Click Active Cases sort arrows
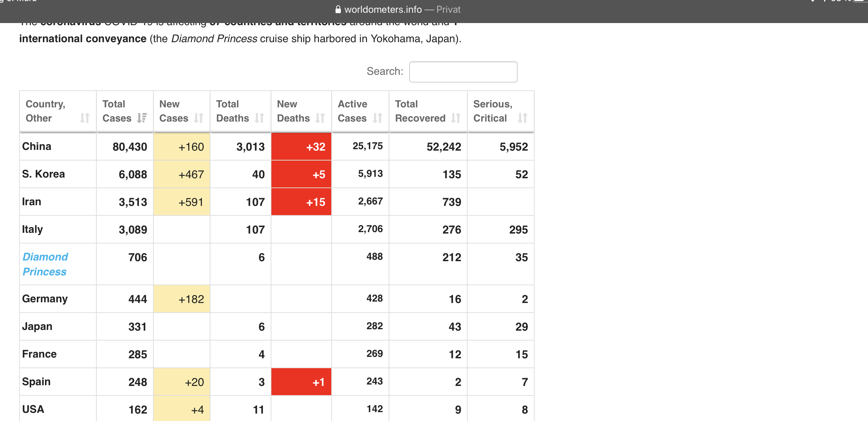The image size is (868, 421). [377, 118]
